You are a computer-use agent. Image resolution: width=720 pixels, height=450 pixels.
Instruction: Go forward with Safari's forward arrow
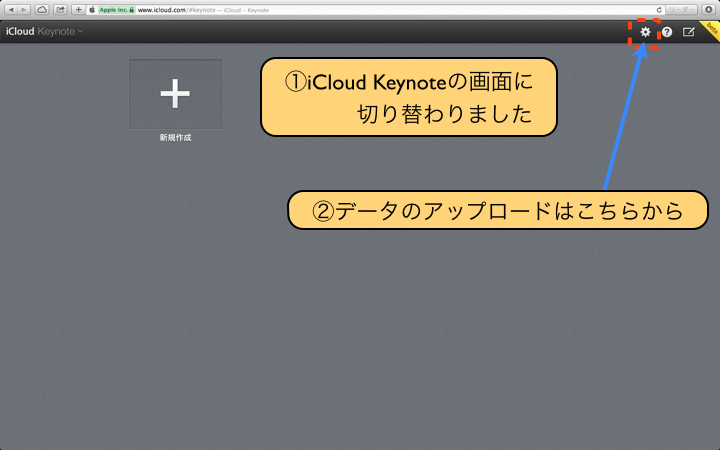point(24,10)
